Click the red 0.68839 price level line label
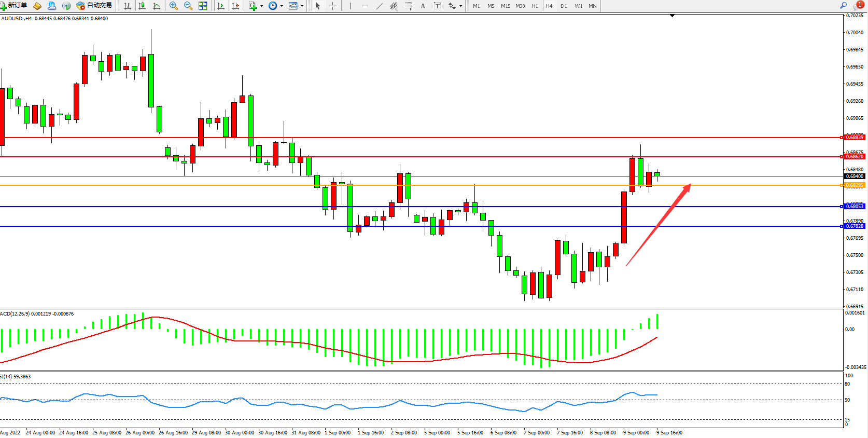 [854, 138]
